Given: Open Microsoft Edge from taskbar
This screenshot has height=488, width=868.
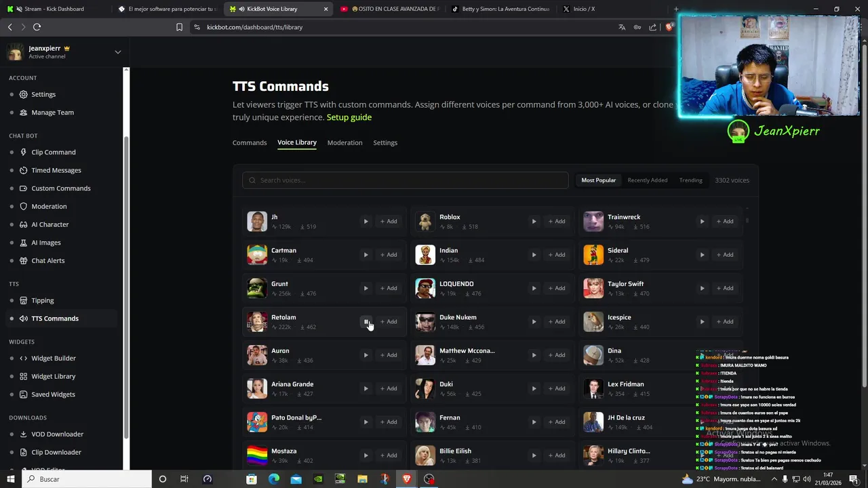Looking at the screenshot, I should click(274, 479).
